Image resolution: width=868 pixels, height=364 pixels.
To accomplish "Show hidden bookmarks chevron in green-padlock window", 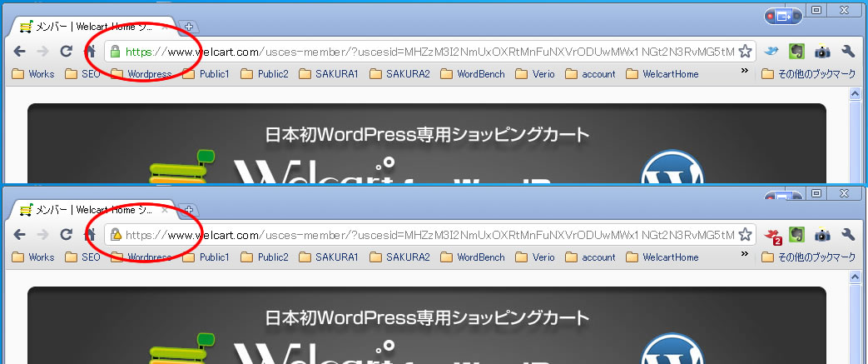I will pos(745,72).
